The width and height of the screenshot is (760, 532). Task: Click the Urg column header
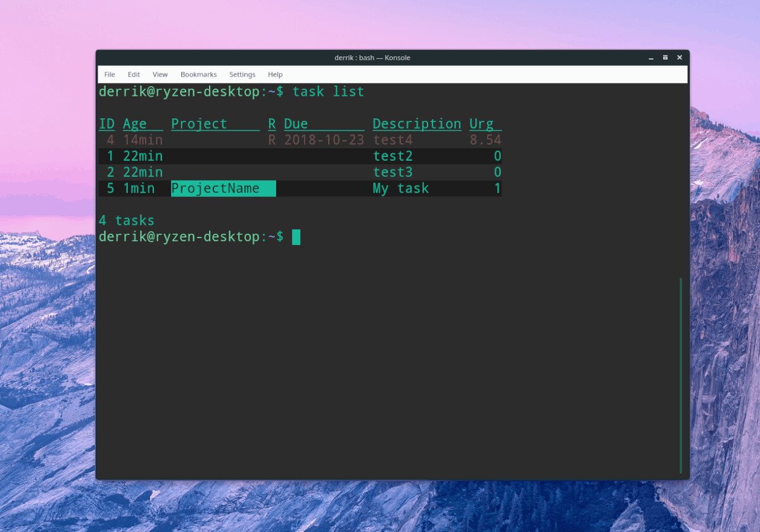[486, 124]
